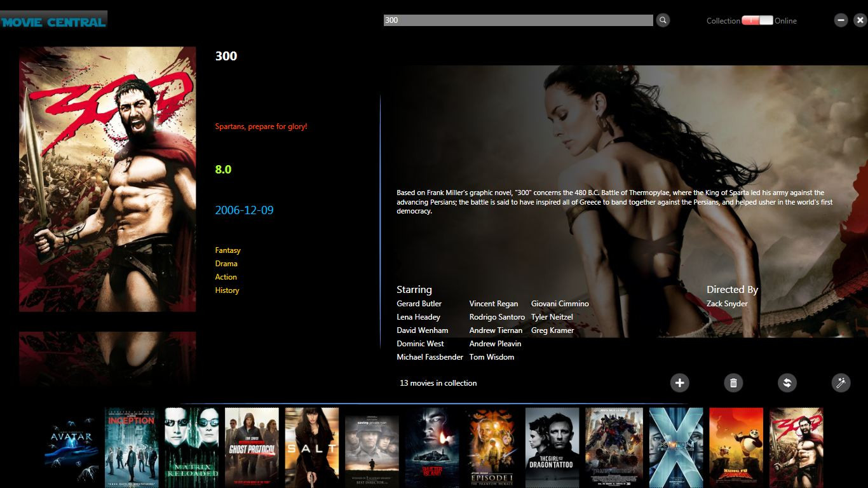Select the Inception poster thumbnail

pos(132,447)
